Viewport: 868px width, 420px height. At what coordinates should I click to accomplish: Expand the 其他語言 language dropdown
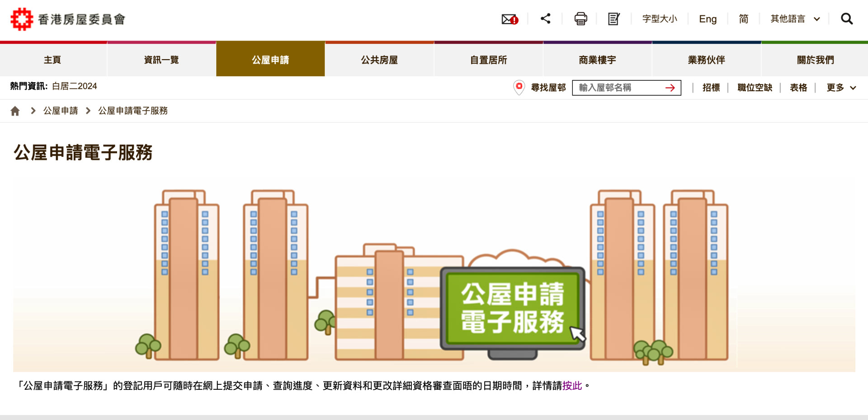point(795,19)
